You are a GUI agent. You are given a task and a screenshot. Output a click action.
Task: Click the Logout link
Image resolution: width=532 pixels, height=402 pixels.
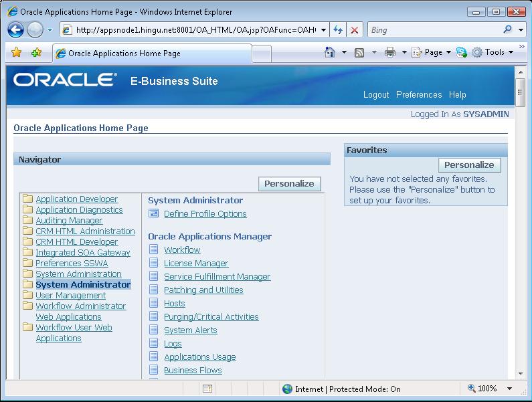click(x=376, y=95)
